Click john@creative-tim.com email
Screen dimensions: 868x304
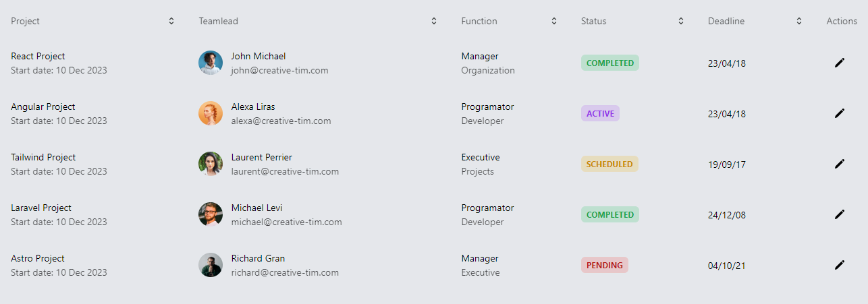click(279, 70)
